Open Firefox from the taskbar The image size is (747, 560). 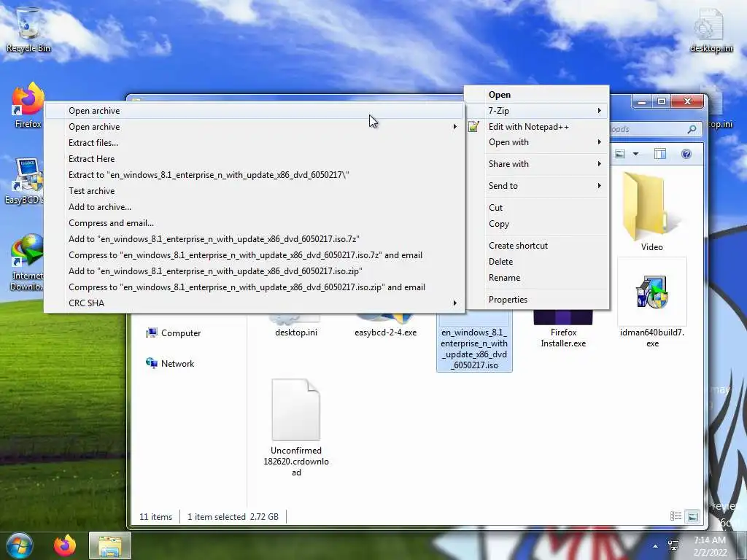(65, 545)
